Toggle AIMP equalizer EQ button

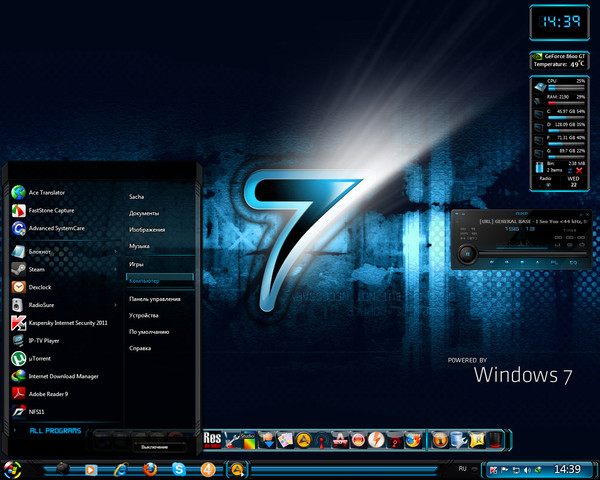coord(573,263)
